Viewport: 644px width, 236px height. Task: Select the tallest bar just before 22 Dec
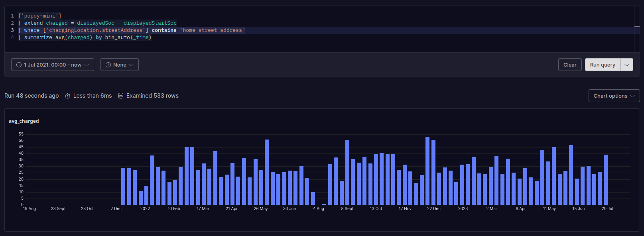coord(427,171)
